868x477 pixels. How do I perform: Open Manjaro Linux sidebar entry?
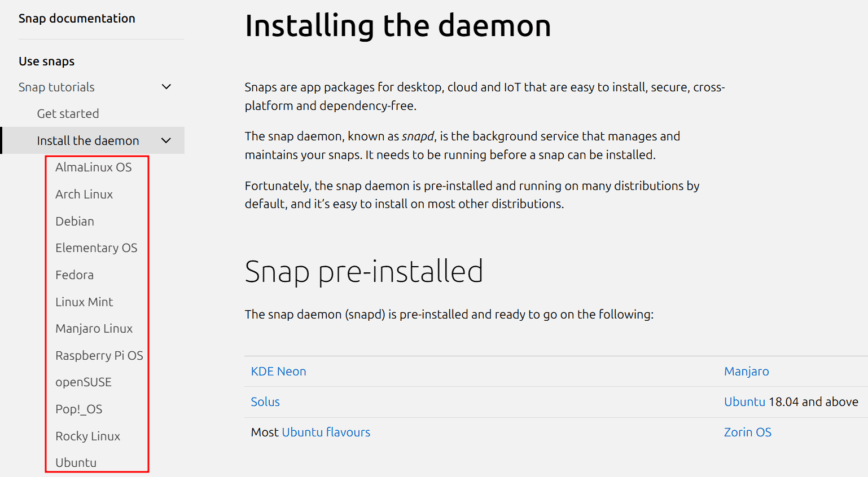coord(94,328)
